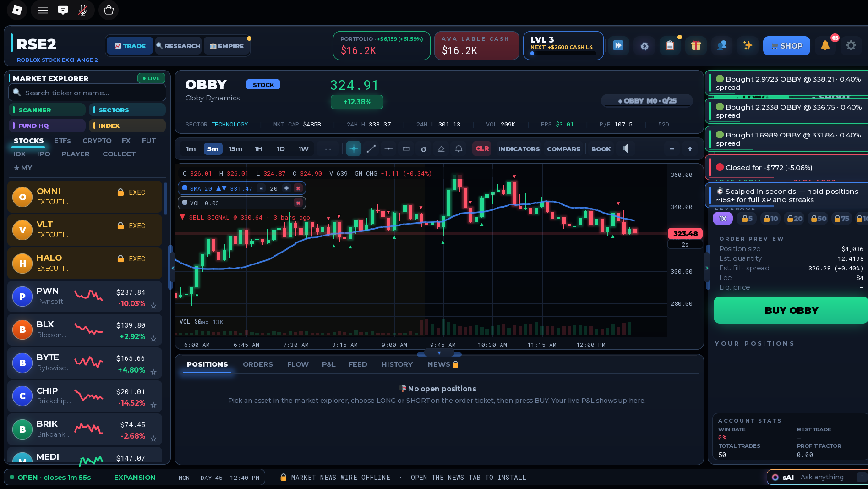Open FUND HQ

click(47, 126)
